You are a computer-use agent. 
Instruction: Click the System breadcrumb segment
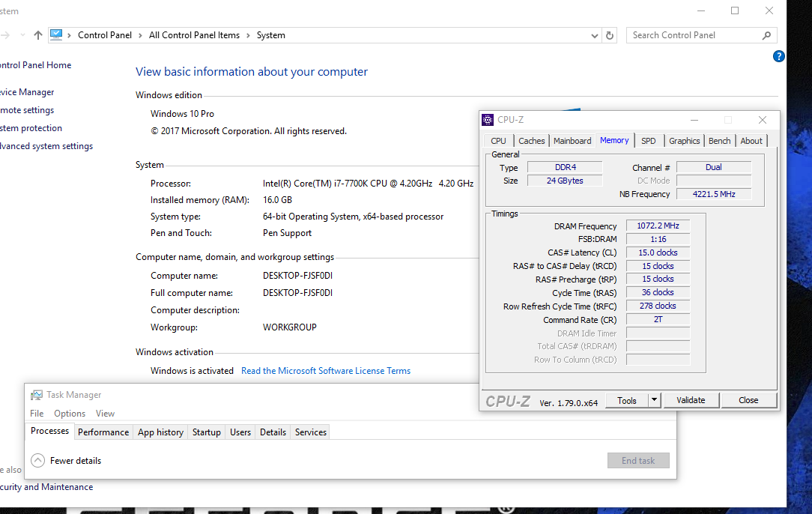pyautogui.click(x=271, y=35)
